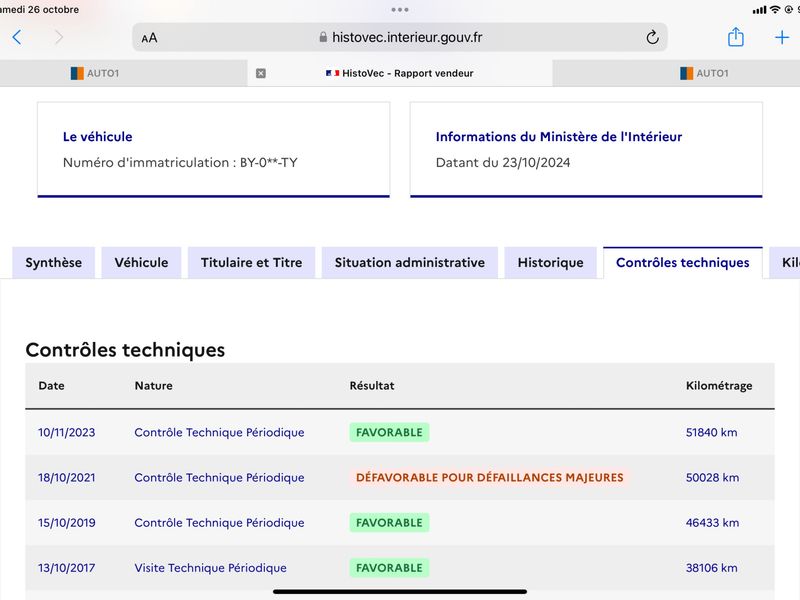Select the date 15/10/2019
The width and height of the screenshot is (800, 600).
coord(66,523)
